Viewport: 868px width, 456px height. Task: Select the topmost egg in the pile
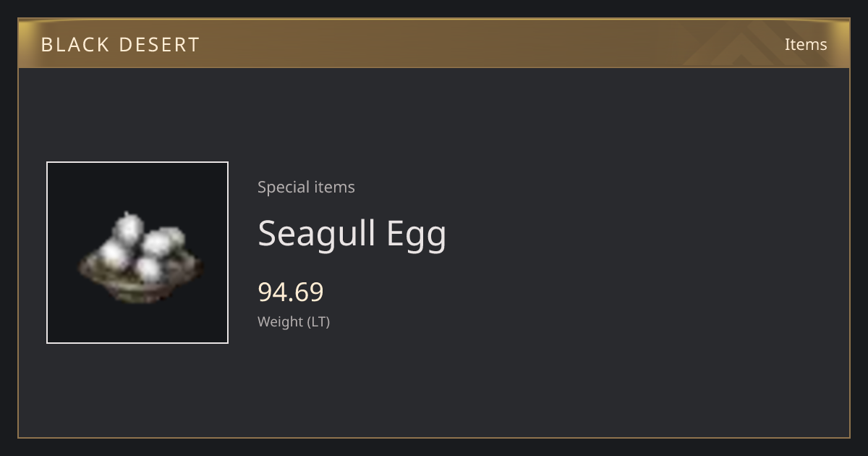(129, 227)
